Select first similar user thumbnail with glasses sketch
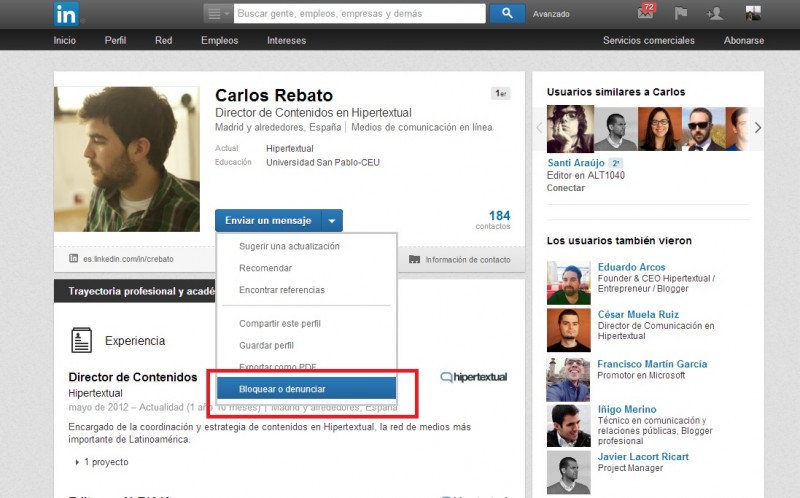Screen dimensions: 800x498 pos(570,129)
